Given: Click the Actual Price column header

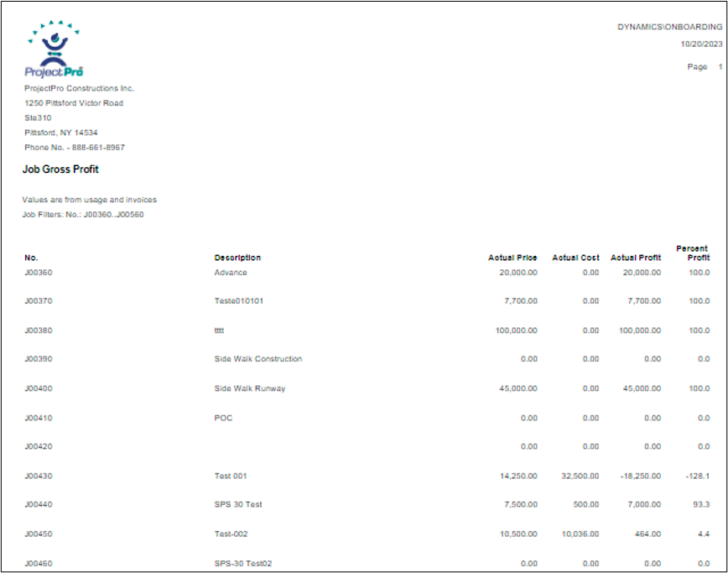Looking at the screenshot, I should click(x=512, y=258).
